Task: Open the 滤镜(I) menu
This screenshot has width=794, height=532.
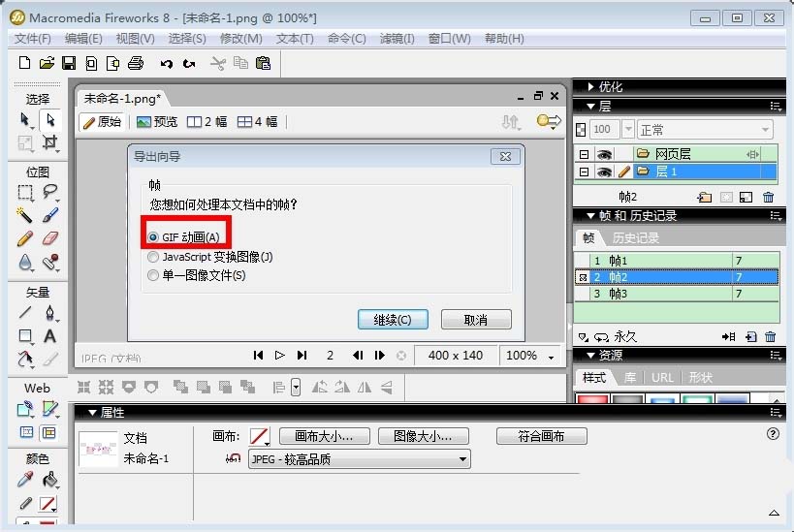Action: pos(397,39)
